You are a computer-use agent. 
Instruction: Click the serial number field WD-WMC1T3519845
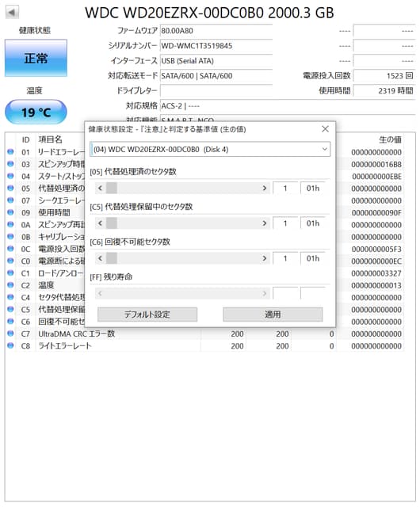216,46
